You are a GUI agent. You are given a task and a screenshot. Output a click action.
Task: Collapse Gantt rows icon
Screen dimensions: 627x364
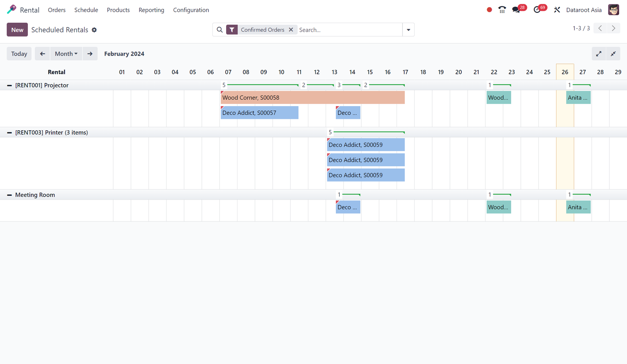(x=613, y=54)
